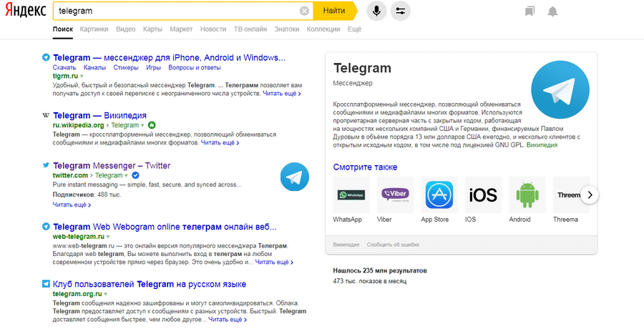Click the tlgrm.ru result favicon
The width and height of the screenshot is (644, 334).
(x=46, y=57)
